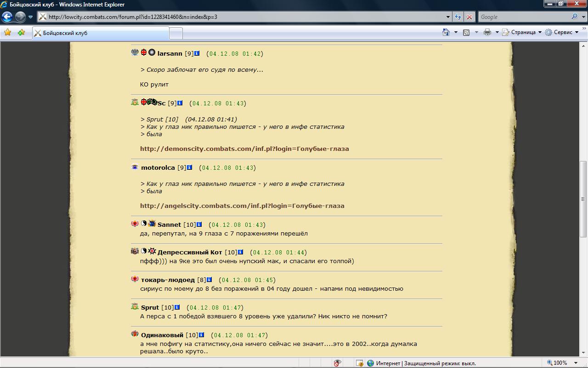The width and height of the screenshot is (588, 368).
Task: Click the 100% zoom level button
Action: point(557,363)
